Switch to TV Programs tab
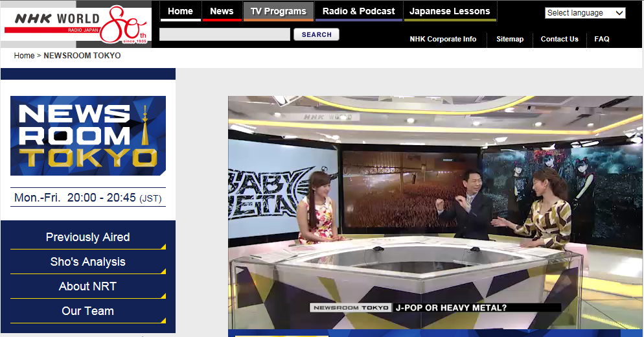Image resolution: width=644 pixels, height=337 pixels. (279, 12)
